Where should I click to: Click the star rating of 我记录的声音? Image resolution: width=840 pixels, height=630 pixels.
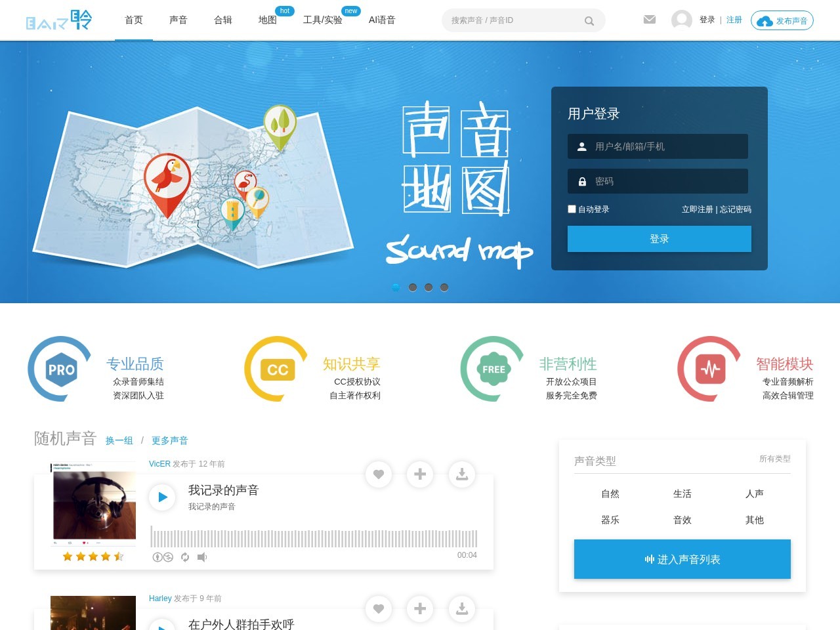(93, 556)
